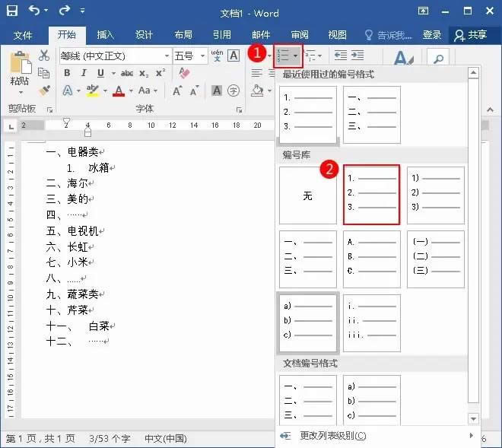Click the Undo arrow icon
The height and width of the screenshot is (448, 502).
pos(34,12)
